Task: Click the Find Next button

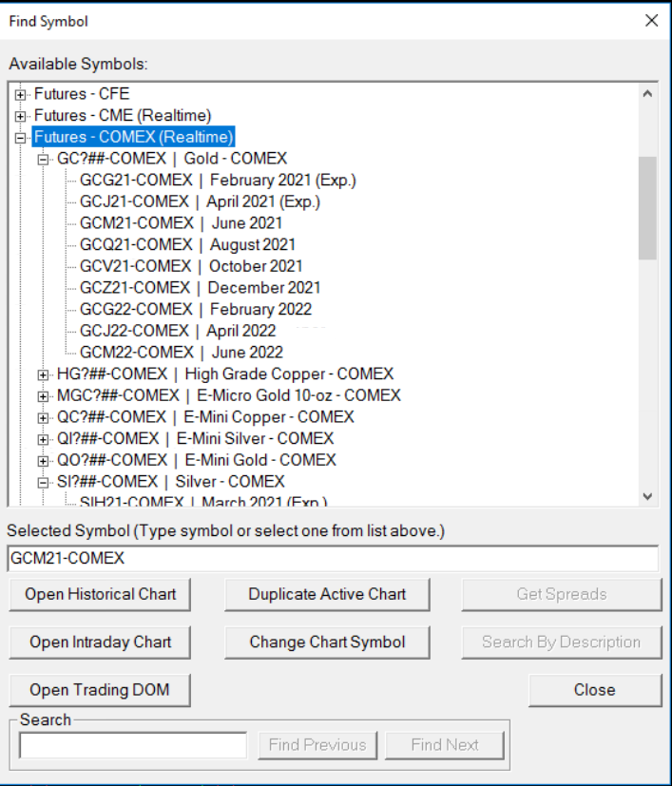Action: [444, 745]
